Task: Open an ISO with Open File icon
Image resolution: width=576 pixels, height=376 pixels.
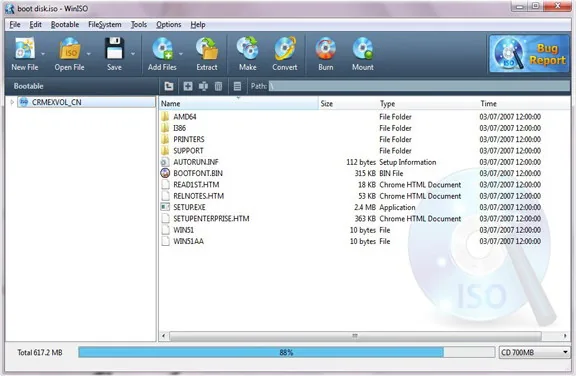Action: tap(69, 48)
